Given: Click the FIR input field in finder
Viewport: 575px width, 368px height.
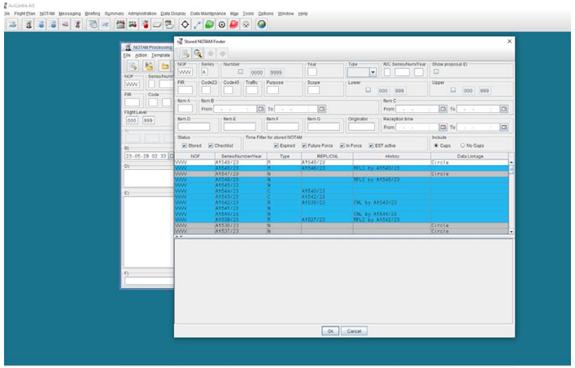Looking at the screenshot, I should (185, 90).
